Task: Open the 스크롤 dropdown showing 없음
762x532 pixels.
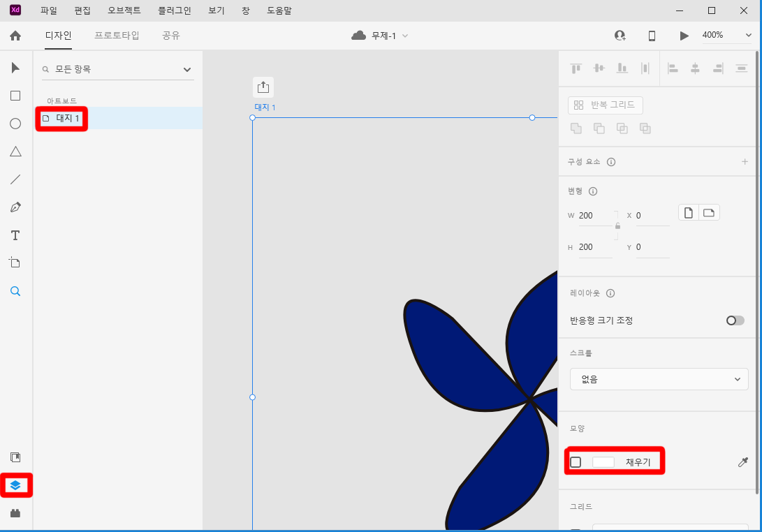Action: 659,379
